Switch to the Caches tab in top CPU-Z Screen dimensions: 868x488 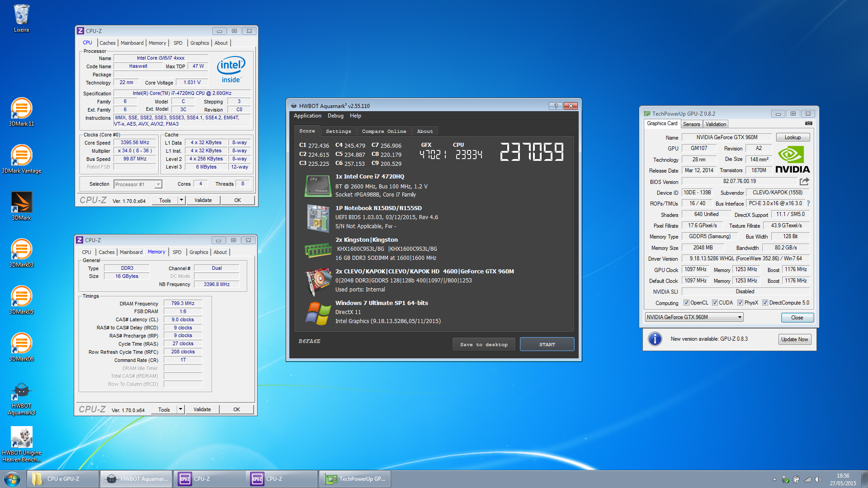click(108, 43)
